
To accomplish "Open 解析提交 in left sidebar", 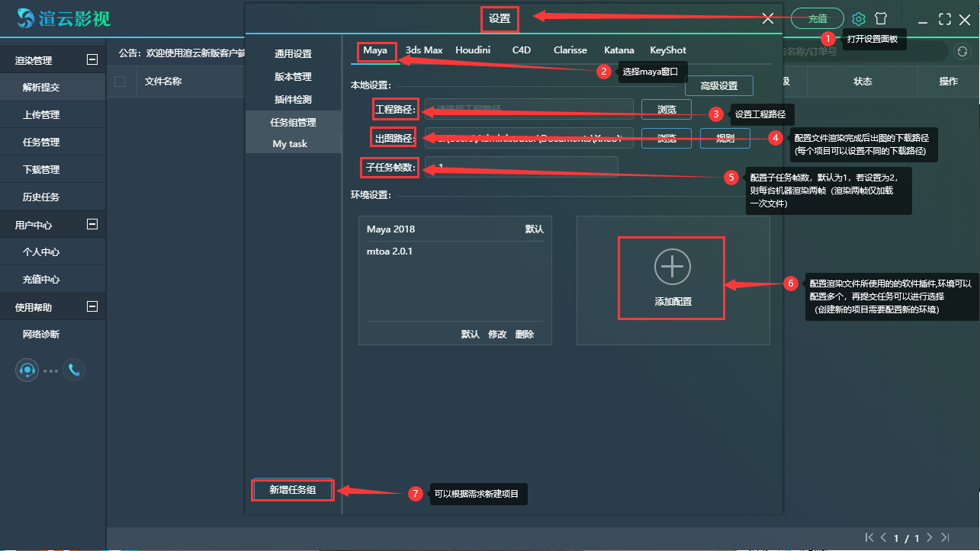I will coord(53,88).
